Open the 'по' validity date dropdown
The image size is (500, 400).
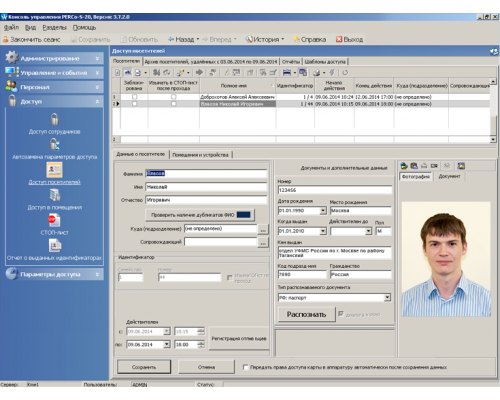click(x=167, y=344)
